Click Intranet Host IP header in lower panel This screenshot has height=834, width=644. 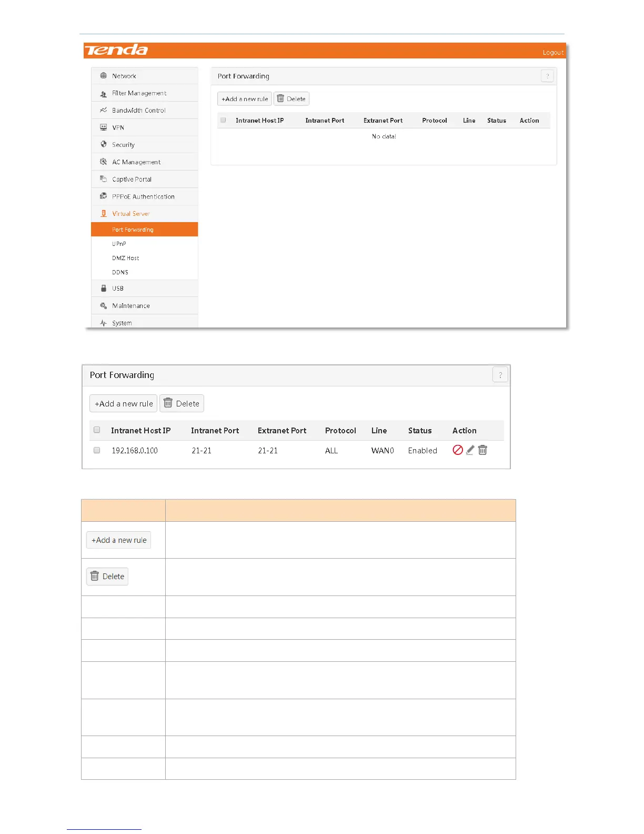tap(141, 431)
